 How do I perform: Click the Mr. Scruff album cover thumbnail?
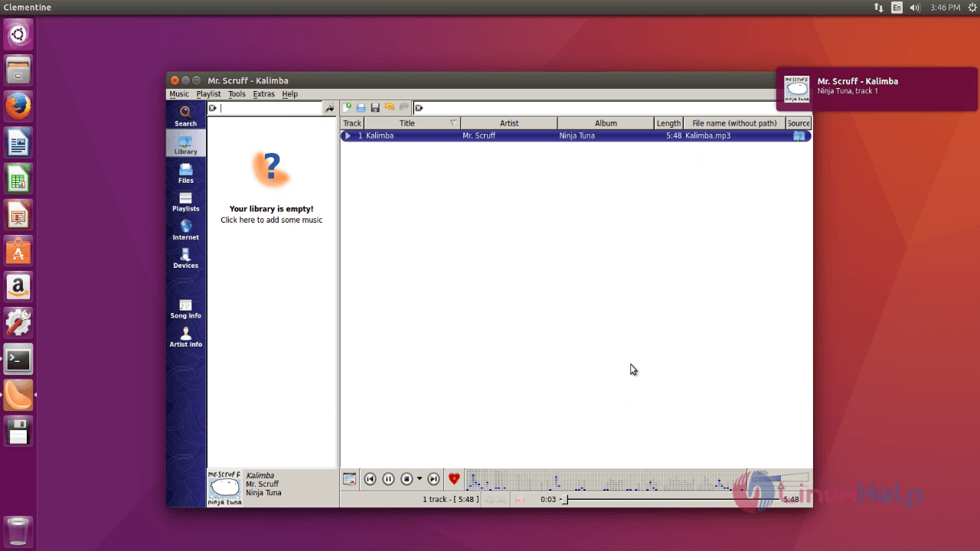tap(224, 487)
